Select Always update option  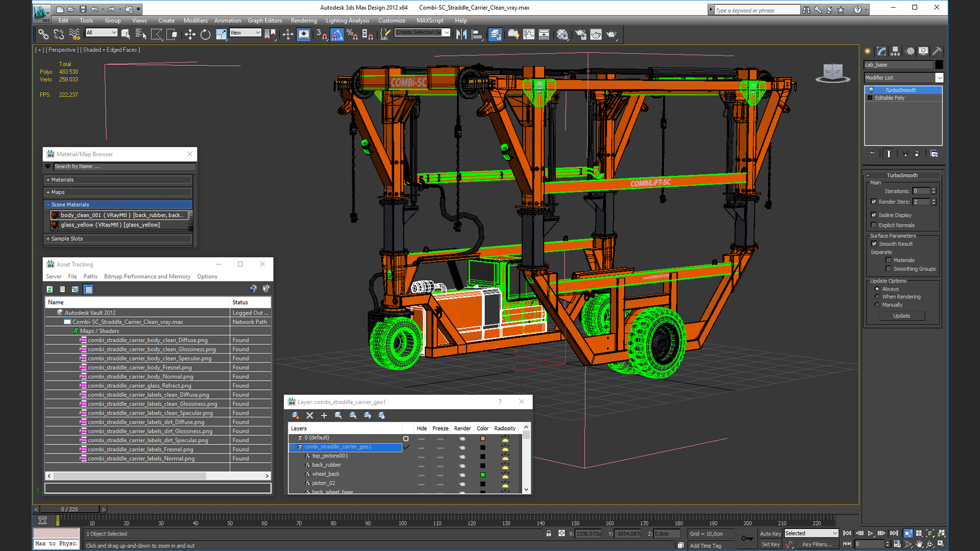877,289
